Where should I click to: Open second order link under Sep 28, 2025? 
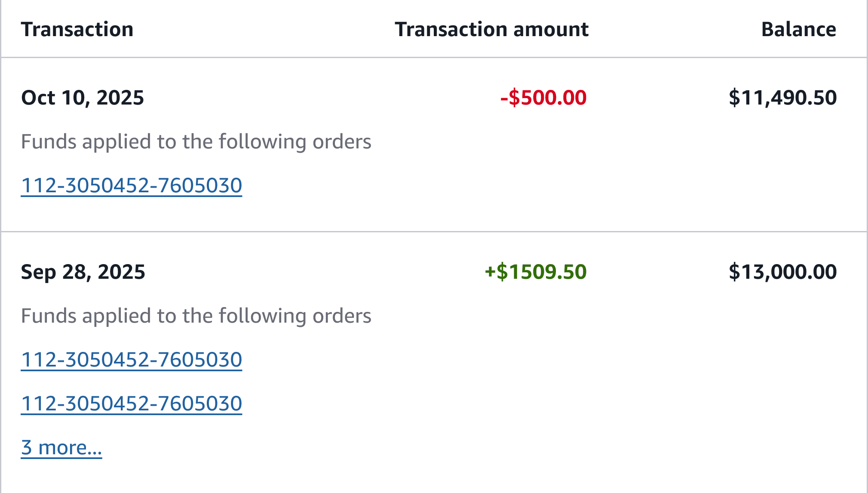pyautogui.click(x=132, y=404)
